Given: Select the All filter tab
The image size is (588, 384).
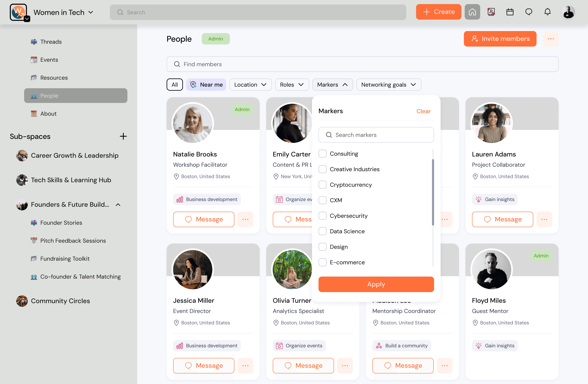Looking at the screenshot, I should [175, 84].
